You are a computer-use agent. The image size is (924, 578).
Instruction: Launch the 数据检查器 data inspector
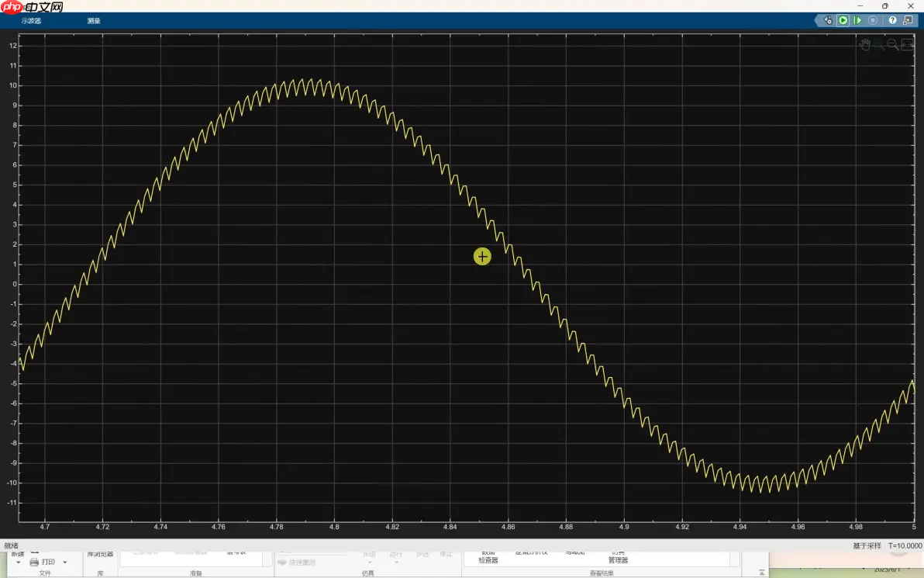[487, 556]
